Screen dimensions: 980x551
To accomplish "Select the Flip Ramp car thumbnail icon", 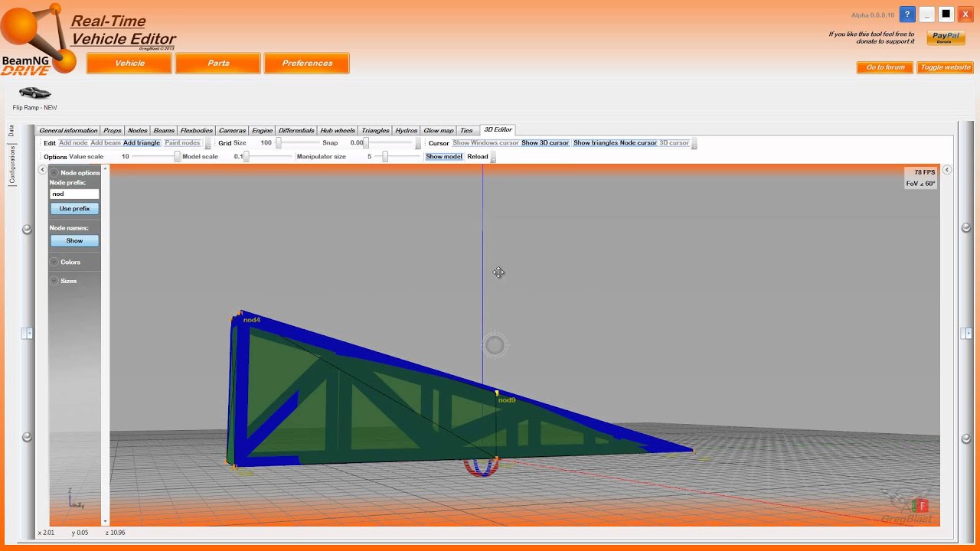I will click(x=34, y=93).
